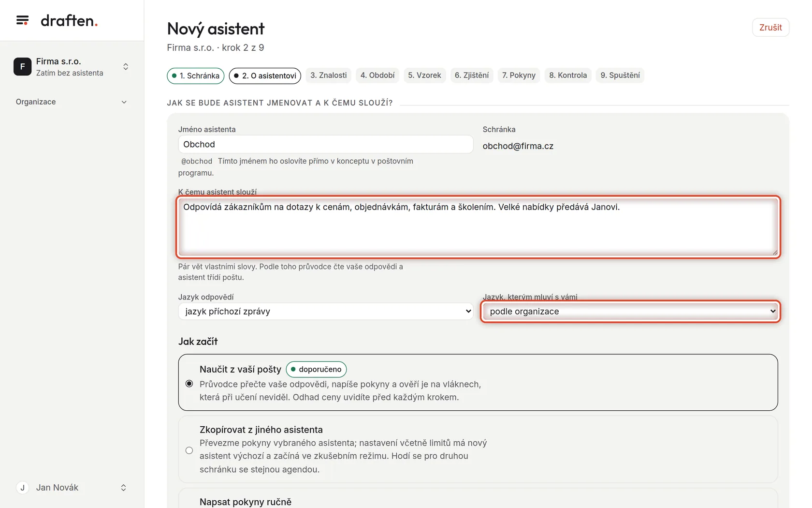Click the Zrušit button
The height and width of the screenshot is (508, 812).
[770, 28]
